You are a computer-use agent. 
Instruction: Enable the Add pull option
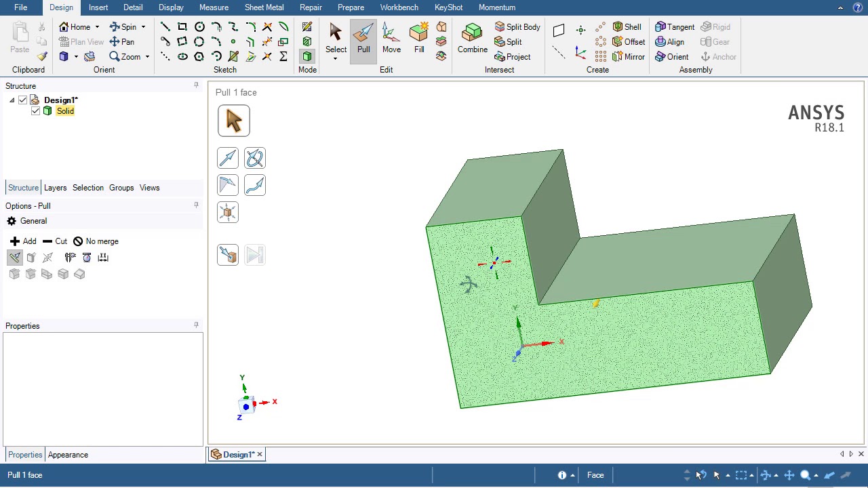click(23, 241)
